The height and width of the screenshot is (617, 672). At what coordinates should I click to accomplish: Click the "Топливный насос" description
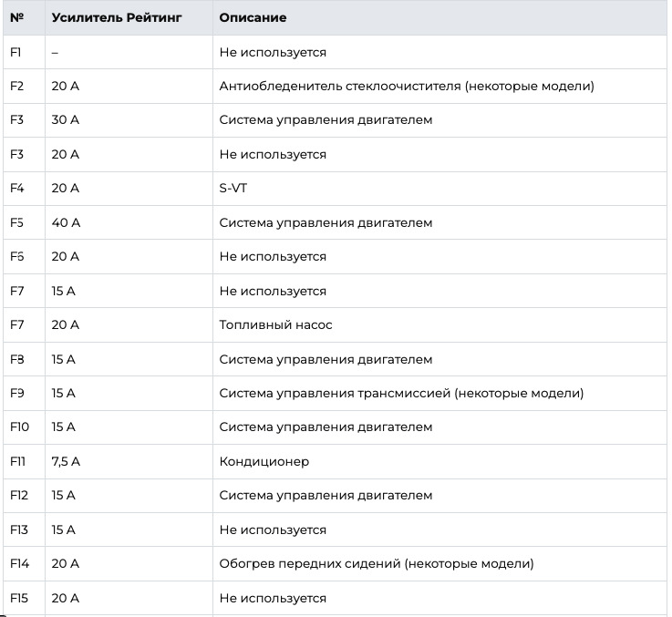(276, 324)
